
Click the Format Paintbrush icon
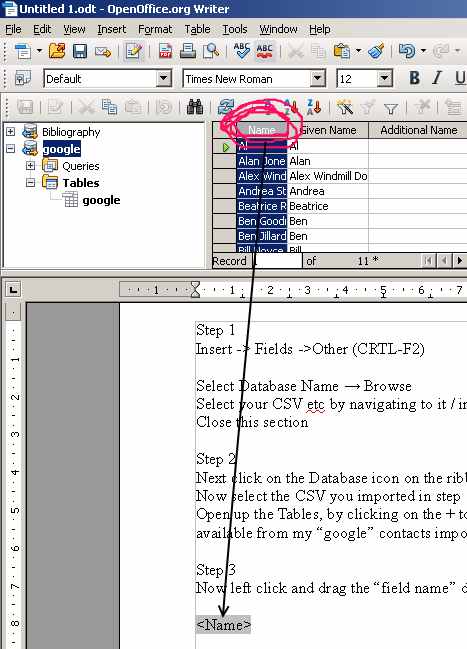pyautogui.click(x=376, y=51)
